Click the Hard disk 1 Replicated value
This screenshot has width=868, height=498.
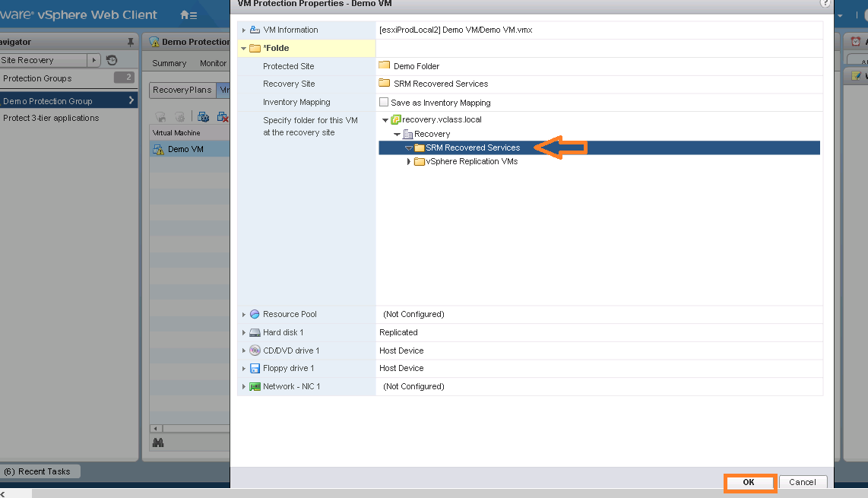[398, 332]
